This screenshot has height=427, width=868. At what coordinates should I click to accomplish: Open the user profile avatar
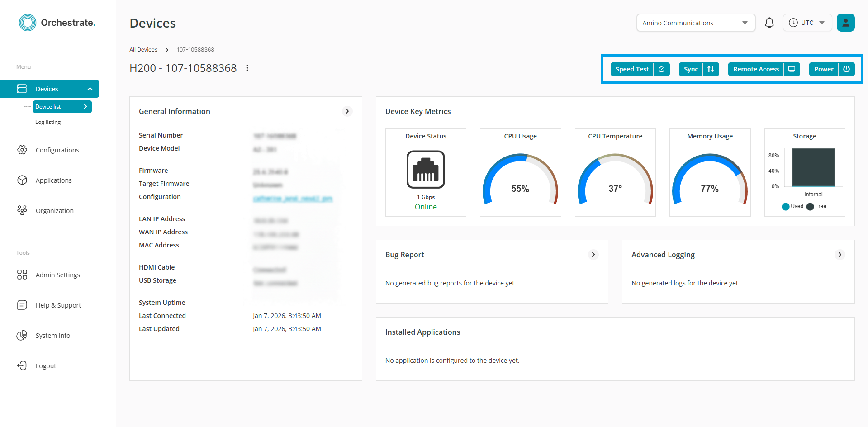tap(845, 23)
